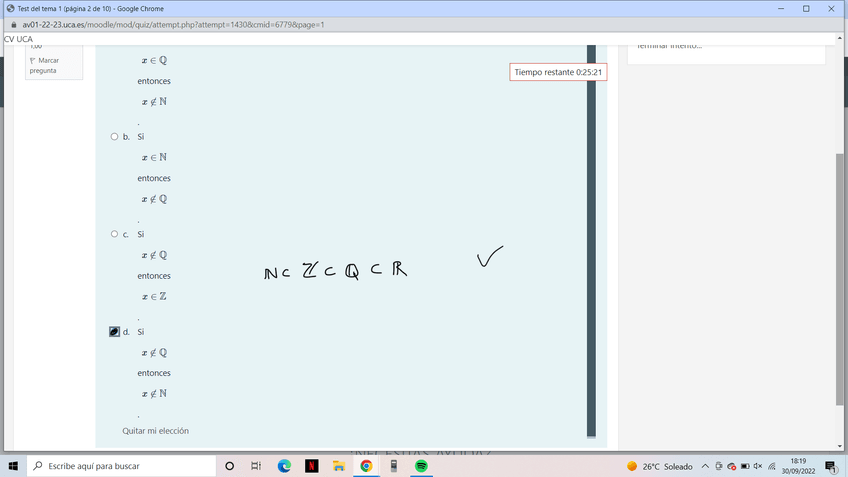Click 'entonces' text under option d

tap(154, 373)
